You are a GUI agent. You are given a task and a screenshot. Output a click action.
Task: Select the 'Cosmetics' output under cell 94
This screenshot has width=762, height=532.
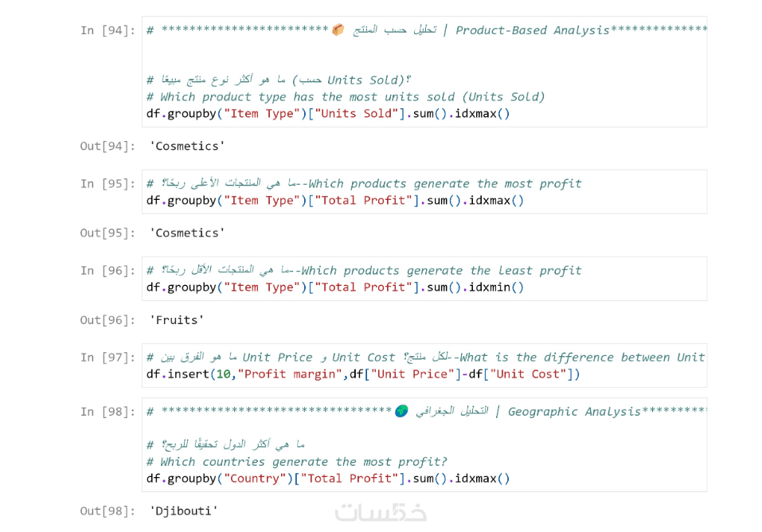(x=187, y=146)
